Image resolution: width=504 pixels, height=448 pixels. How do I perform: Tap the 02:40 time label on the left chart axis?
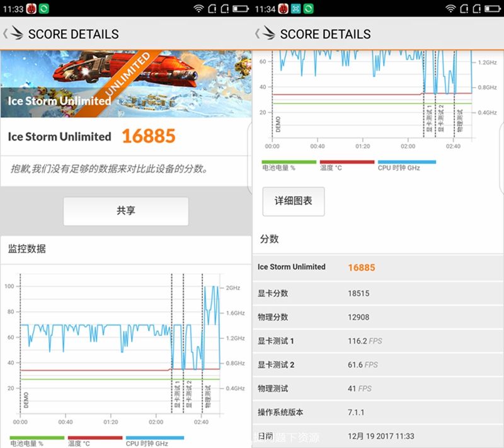tap(201, 422)
